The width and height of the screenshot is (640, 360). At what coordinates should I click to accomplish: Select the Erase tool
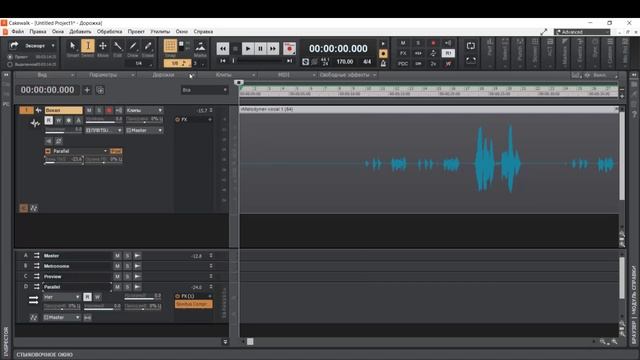click(x=148, y=47)
